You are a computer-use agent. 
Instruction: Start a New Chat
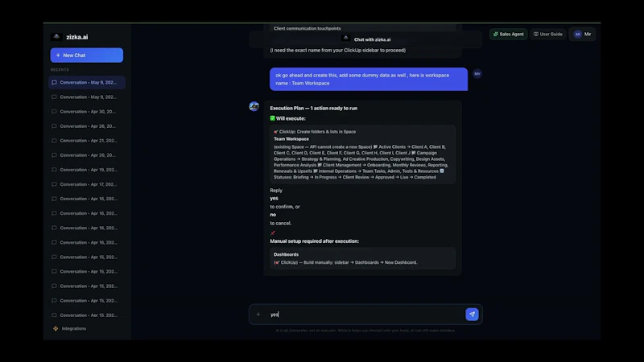pos(87,55)
